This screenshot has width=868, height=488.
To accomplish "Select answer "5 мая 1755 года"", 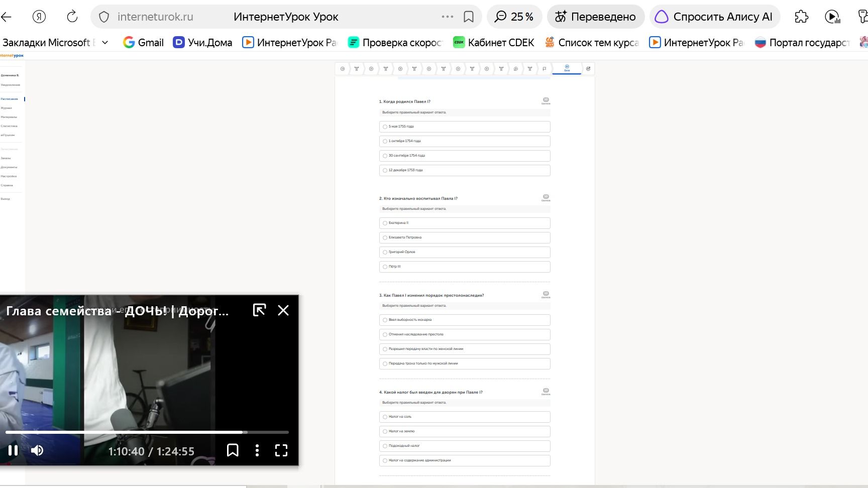I will tap(465, 127).
